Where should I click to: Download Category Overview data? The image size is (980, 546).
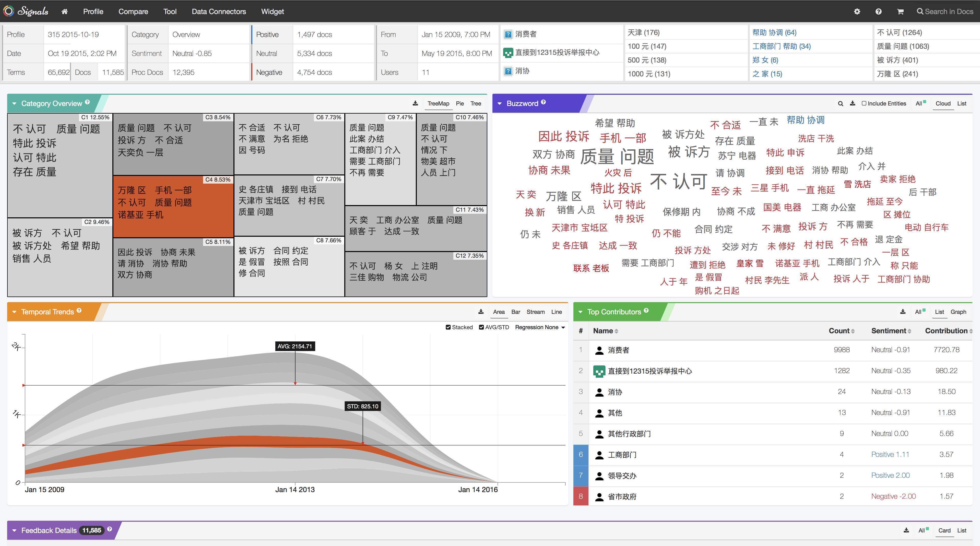tap(415, 103)
